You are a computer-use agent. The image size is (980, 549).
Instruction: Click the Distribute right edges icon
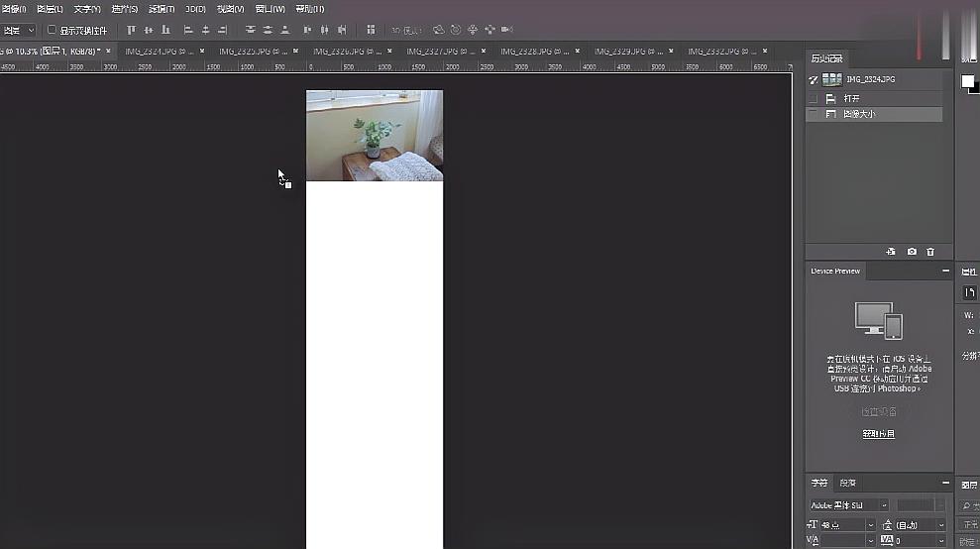[342, 30]
